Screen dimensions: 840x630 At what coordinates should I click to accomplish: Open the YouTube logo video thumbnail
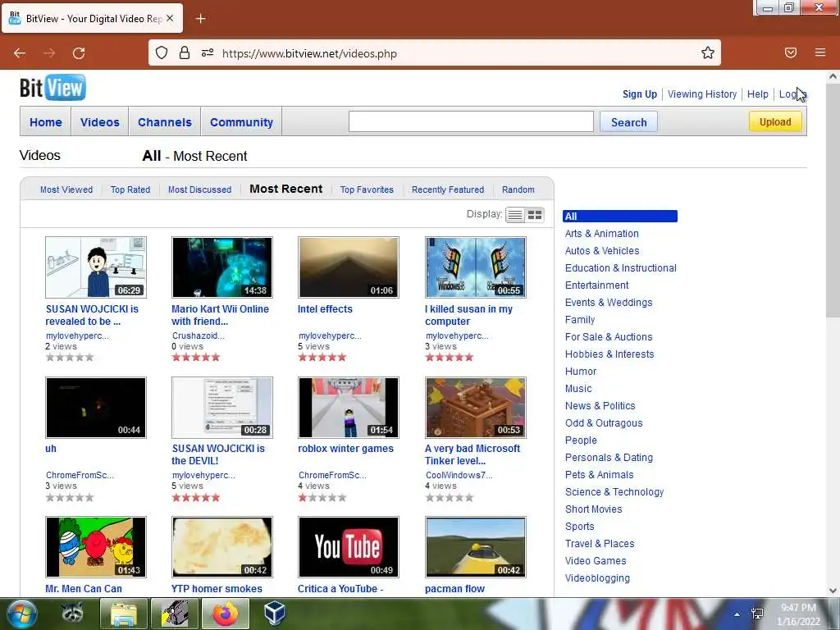coord(349,547)
